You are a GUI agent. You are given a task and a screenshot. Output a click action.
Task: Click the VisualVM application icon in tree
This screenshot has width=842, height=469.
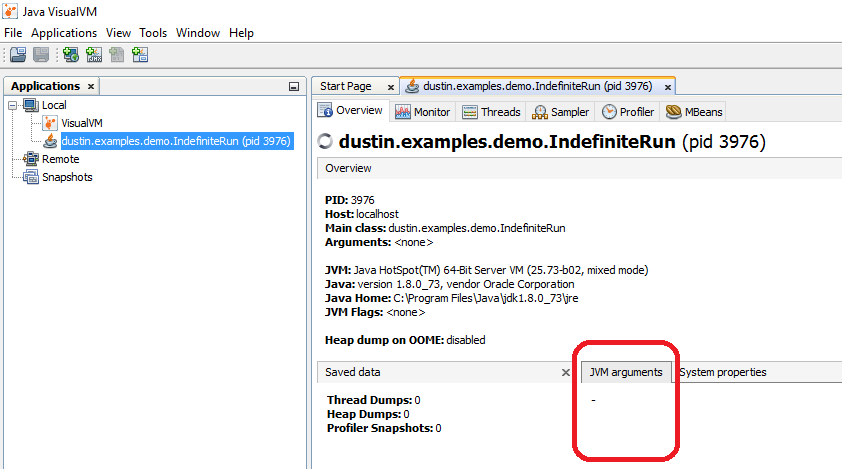pyautogui.click(x=50, y=123)
